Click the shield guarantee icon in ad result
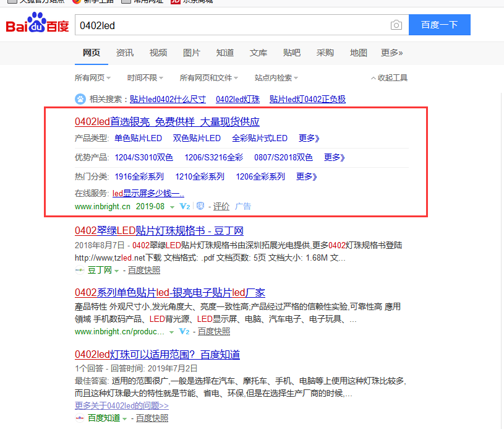The image size is (504, 429). (x=200, y=206)
